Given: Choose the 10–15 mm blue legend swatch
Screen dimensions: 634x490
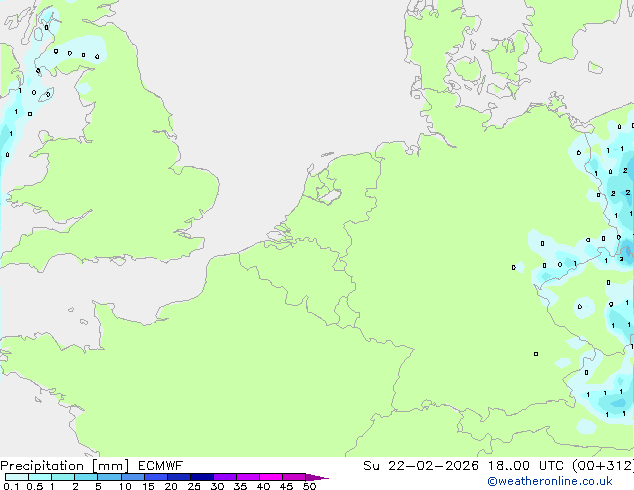Looking at the screenshot, I should [x=133, y=477].
